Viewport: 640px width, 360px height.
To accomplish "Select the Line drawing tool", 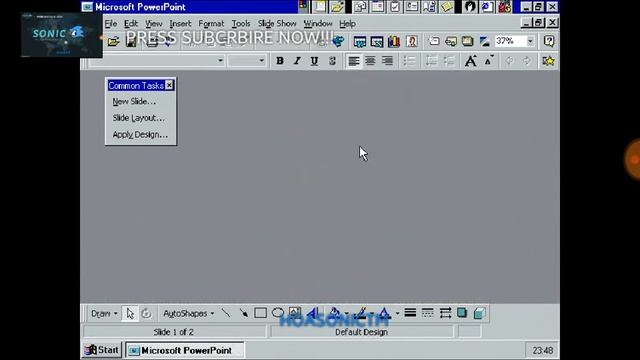I will point(226,313).
